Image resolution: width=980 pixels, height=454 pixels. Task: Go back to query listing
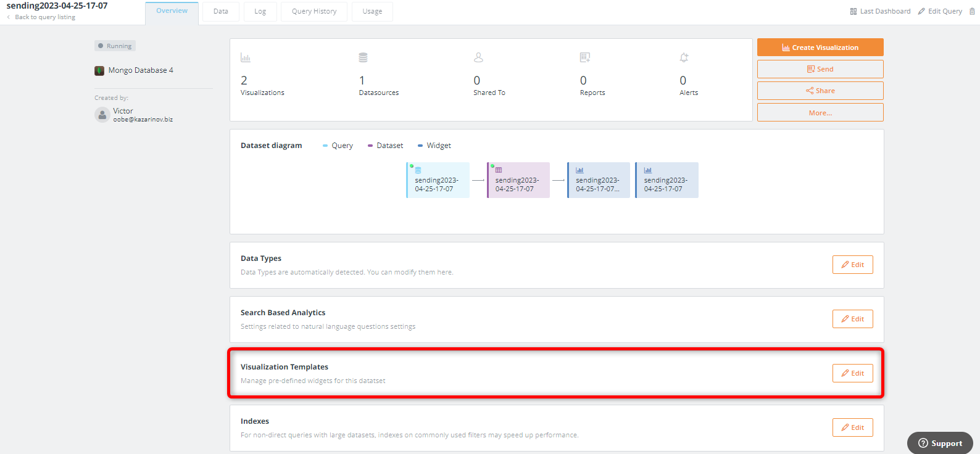[x=44, y=17]
